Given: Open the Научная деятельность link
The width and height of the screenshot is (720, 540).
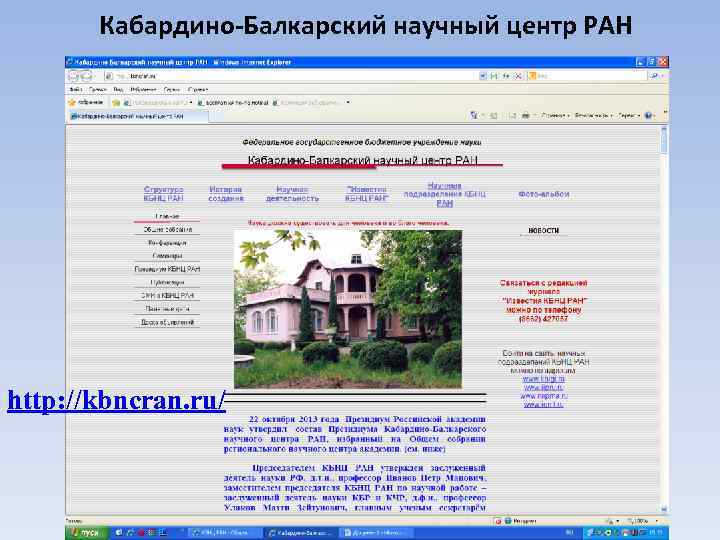Looking at the screenshot, I should pos(292,194).
